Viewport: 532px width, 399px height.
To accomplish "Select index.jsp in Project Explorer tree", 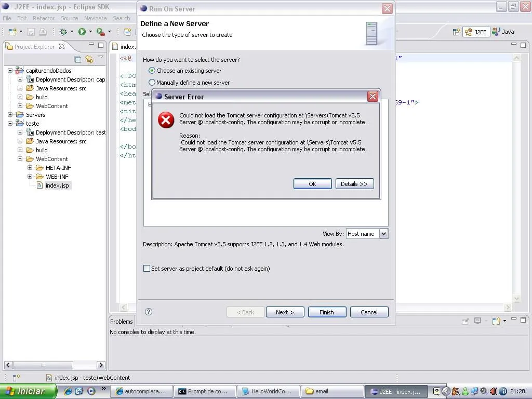I will click(57, 185).
